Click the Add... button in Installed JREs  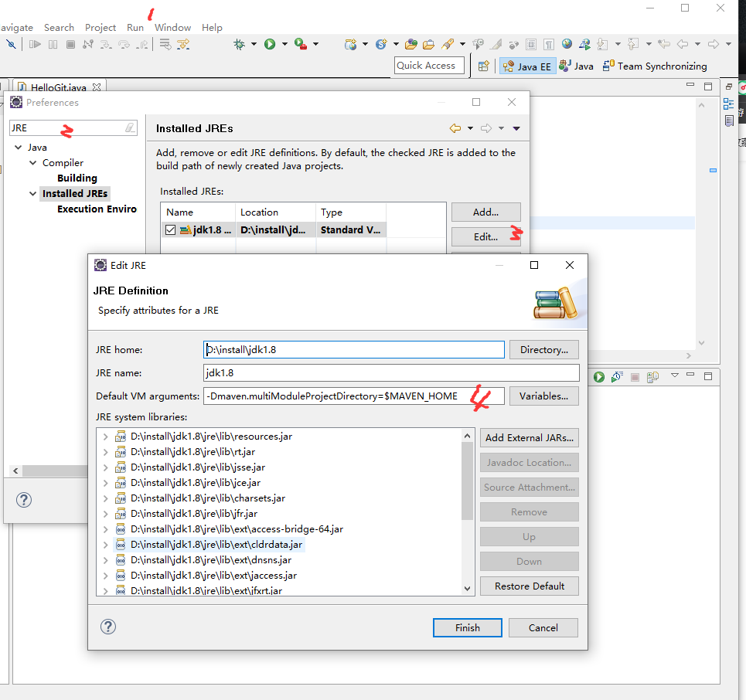click(485, 212)
